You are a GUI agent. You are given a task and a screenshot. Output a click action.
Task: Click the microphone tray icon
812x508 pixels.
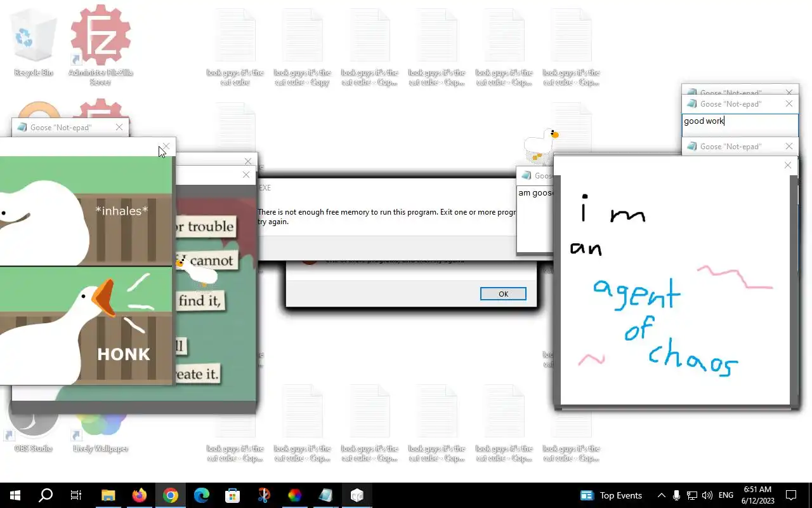pyautogui.click(x=677, y=495)
